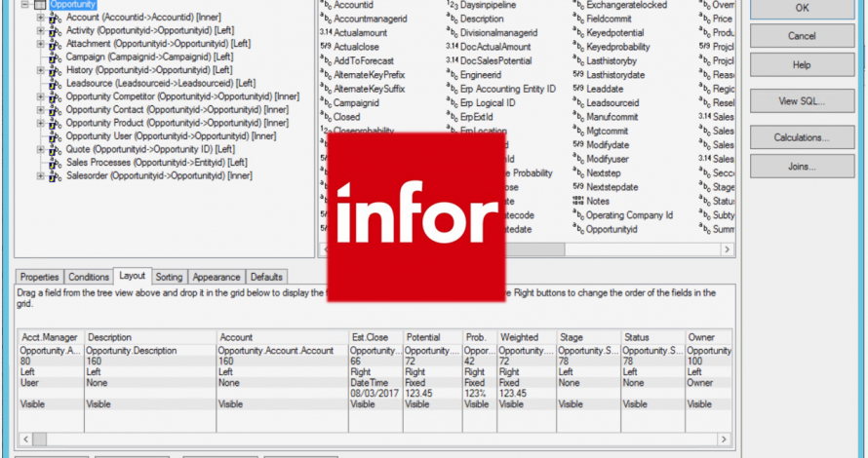Screen dimensions: 868x458
Task: Click the OK button
Action: coord(802,10)
